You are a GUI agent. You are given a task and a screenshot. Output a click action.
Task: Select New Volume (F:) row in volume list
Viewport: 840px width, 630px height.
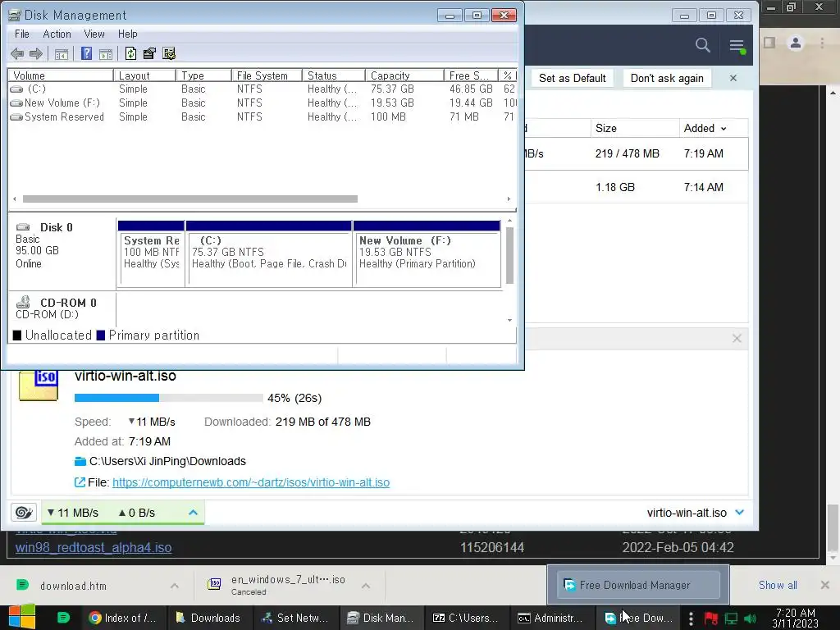tap(262, 103)
